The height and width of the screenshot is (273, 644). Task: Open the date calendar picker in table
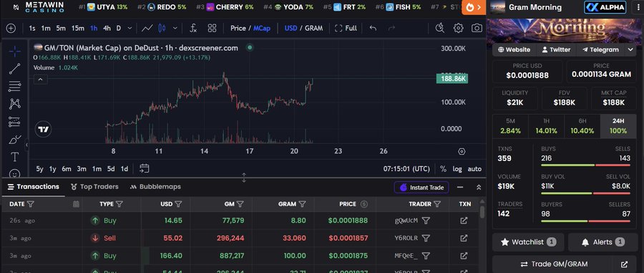pyautogui.click(x=76, y=204)
